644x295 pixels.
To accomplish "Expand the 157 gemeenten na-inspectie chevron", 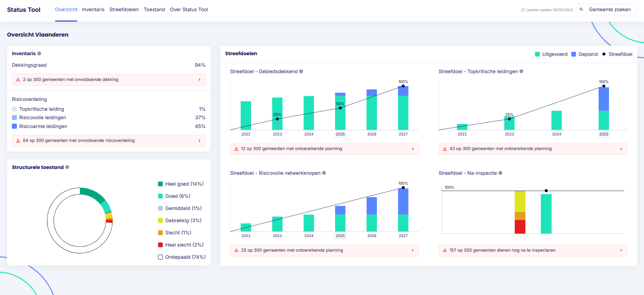I will click(621, 250).
